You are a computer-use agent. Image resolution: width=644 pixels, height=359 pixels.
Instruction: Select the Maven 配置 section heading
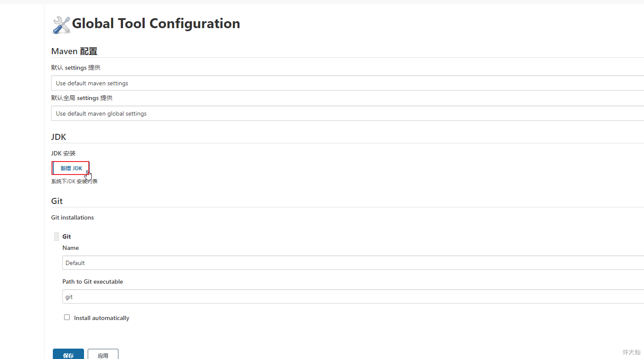tap(74, 51)
